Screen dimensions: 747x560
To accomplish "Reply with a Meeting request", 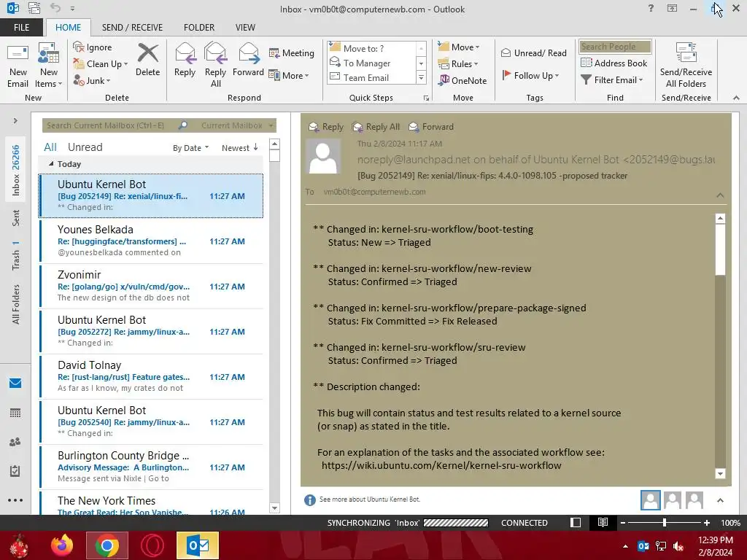I will coord(292,52).
